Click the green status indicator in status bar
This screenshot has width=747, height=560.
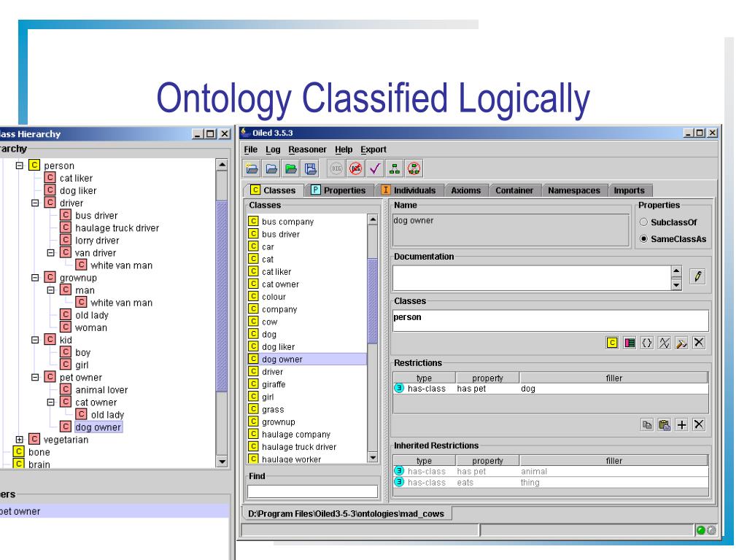tap(701, 530)
